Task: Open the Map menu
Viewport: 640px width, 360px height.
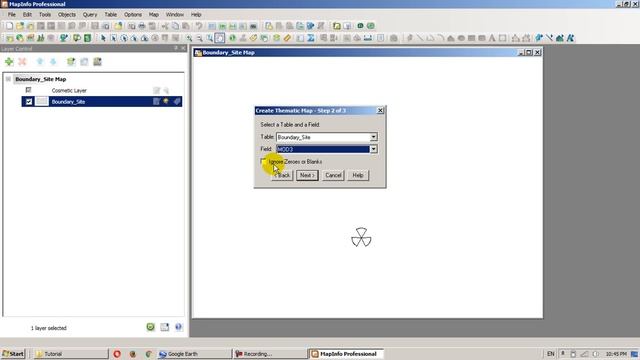Action: tap(153, 14)
